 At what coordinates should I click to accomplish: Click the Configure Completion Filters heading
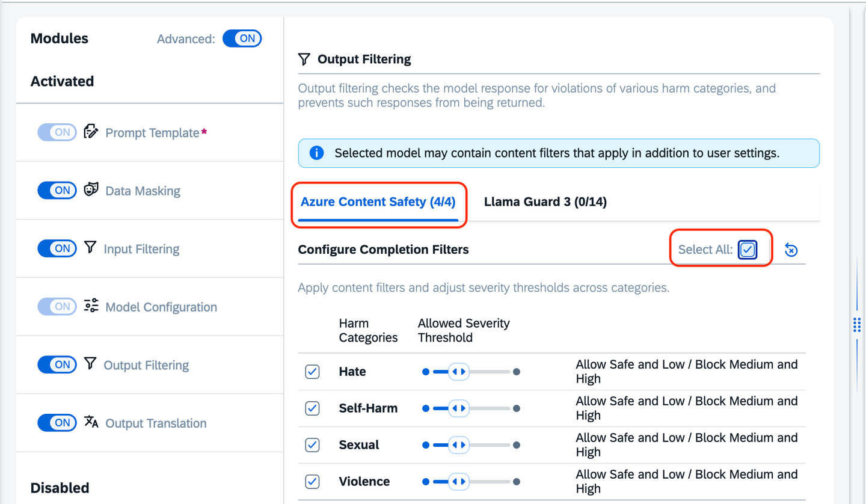[x=384, y=249]
